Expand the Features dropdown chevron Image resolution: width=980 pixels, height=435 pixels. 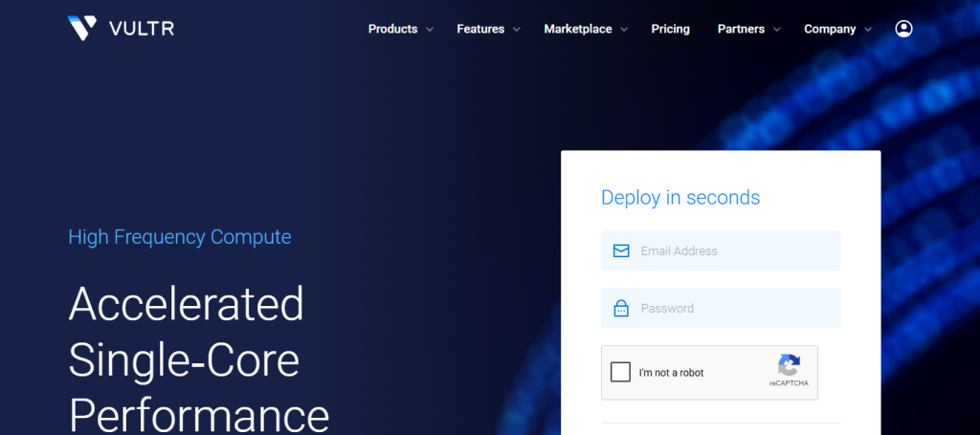click(x=516, y=30)
